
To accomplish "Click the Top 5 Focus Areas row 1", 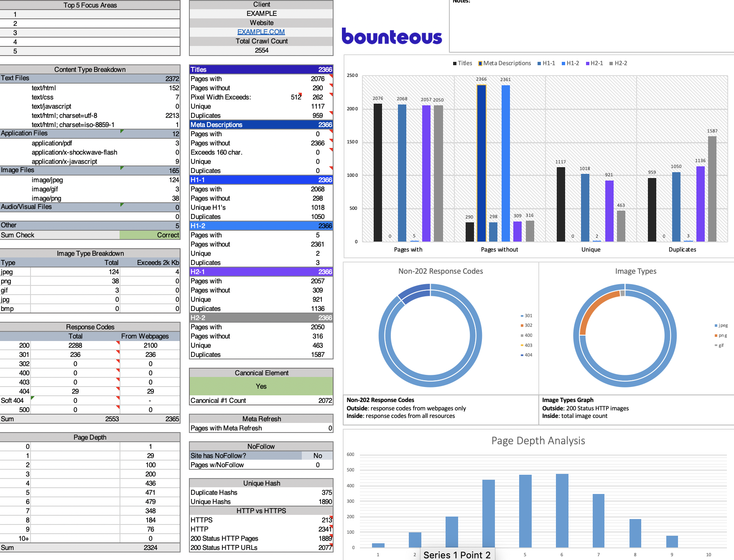I will [x=90, y=14].
